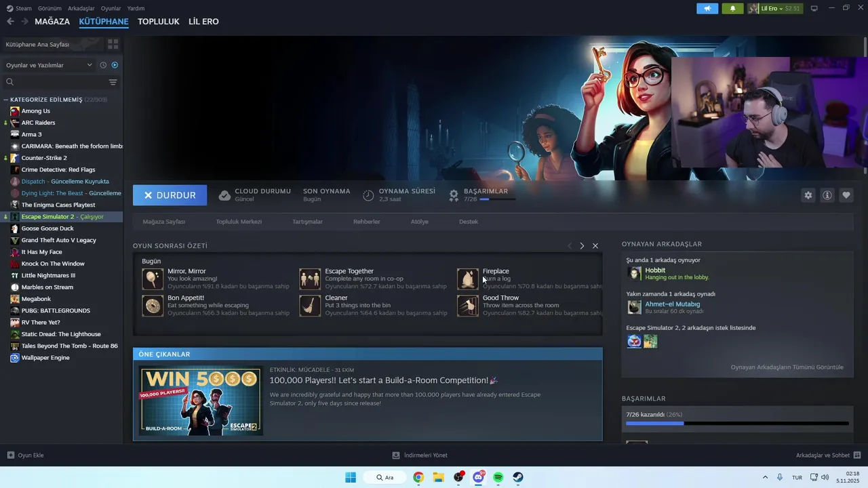Viewport: 868px width, 488px height.
Task: Stop the game with Durdur button
Action: click(x=170, y=195)
